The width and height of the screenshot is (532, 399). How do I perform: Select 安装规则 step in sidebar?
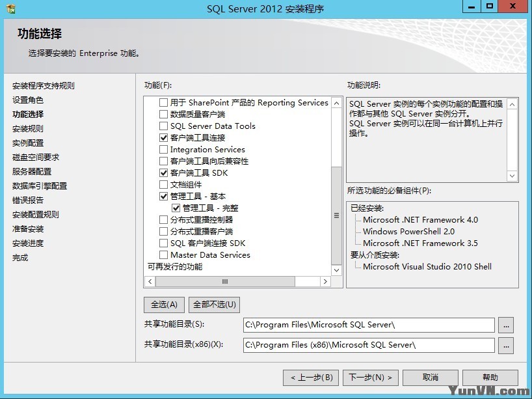(x=28, y=129)
